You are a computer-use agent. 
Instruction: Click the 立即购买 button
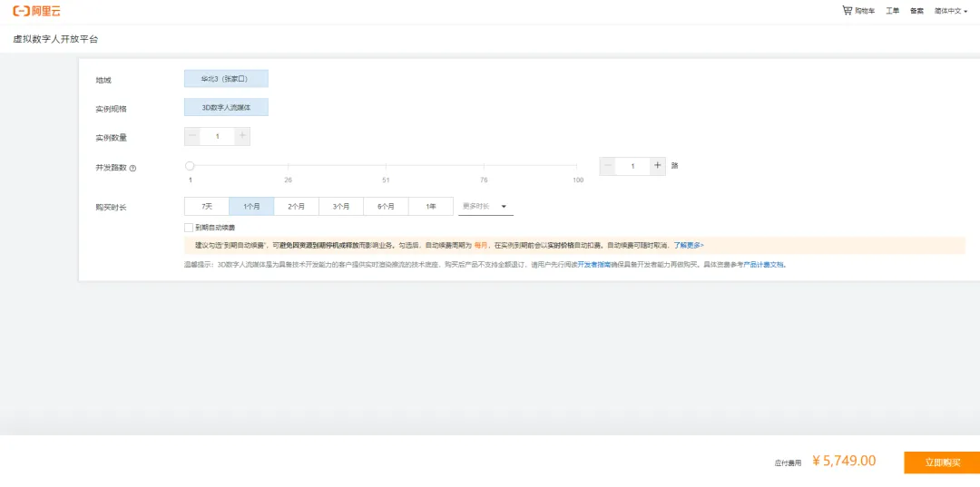[942, 463]
